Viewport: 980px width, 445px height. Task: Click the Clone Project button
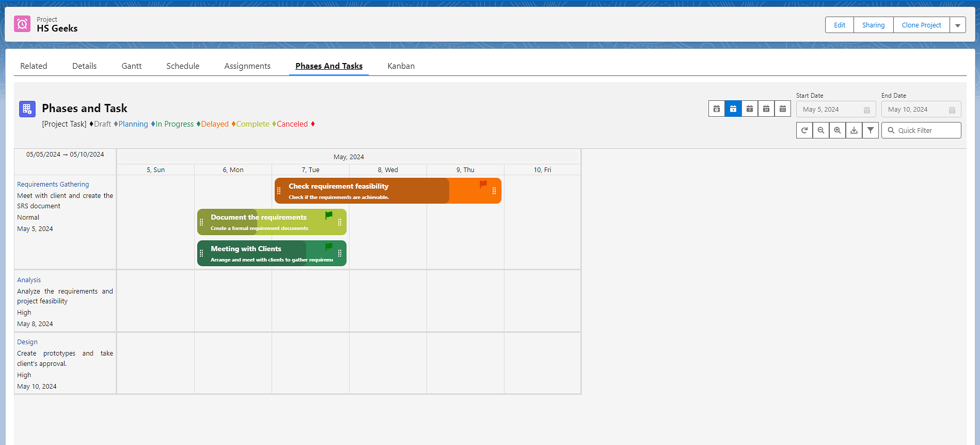[x=921, y=25]
